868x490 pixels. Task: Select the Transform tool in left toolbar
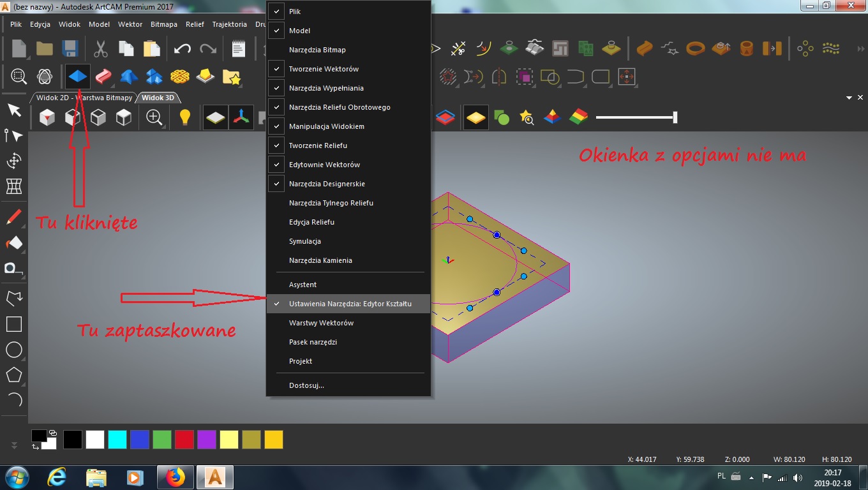pos(14,161)
